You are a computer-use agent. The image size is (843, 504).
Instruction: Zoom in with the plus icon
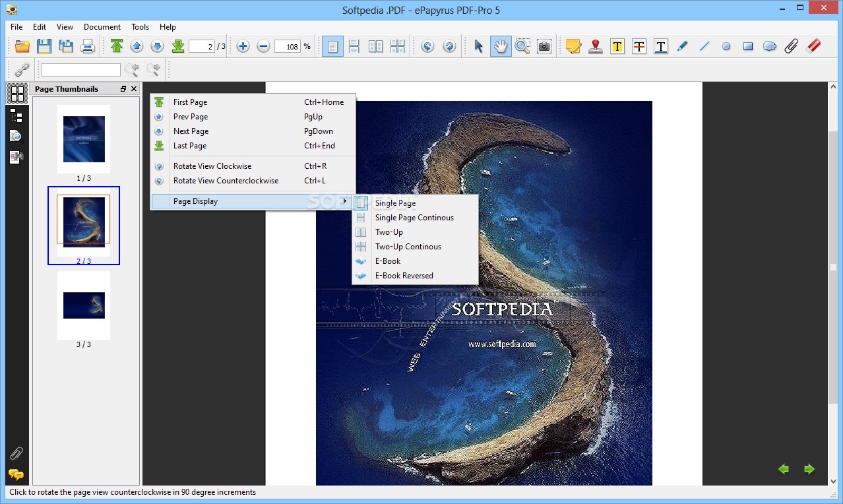click(x=243, y=46)
